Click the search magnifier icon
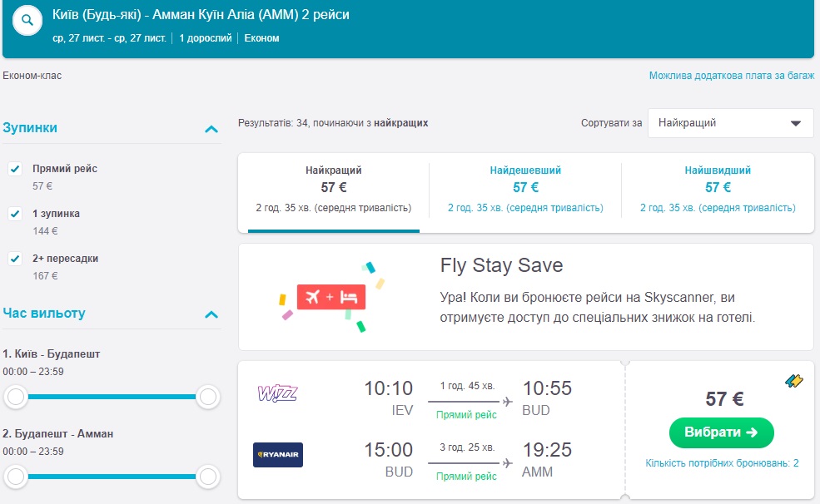The width and height of the screenshot is (820, 504). click(x=27, y=21)
